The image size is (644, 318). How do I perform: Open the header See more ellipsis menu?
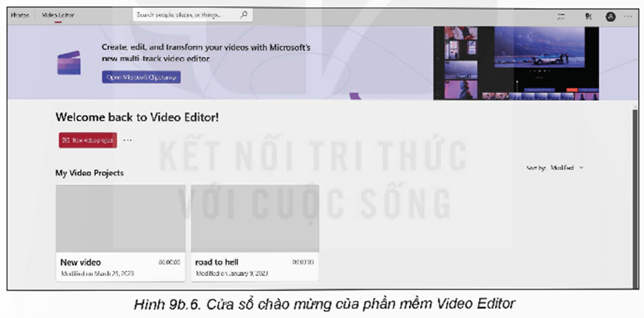(628, 16)
